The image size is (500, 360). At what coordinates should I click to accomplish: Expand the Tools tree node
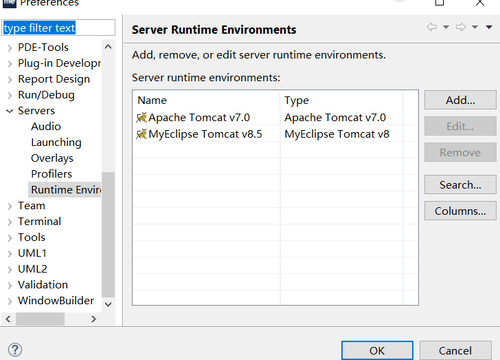coord(10,238)
